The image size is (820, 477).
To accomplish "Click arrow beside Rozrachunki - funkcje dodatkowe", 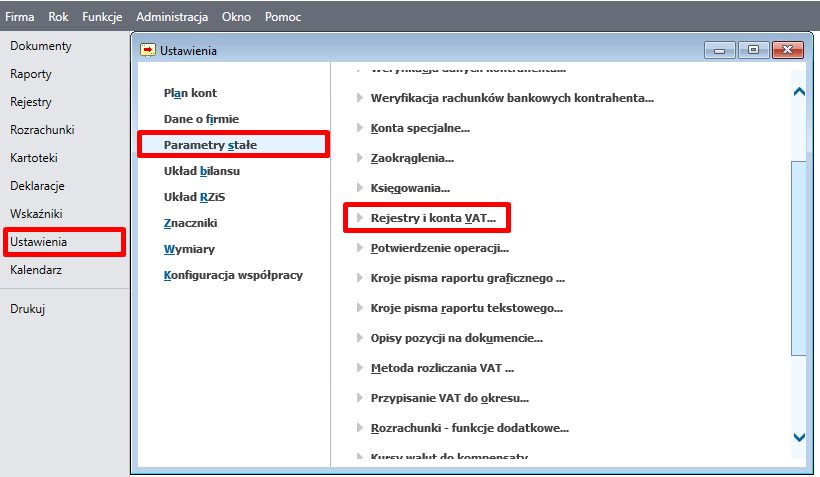I will (x=359, y=427).
